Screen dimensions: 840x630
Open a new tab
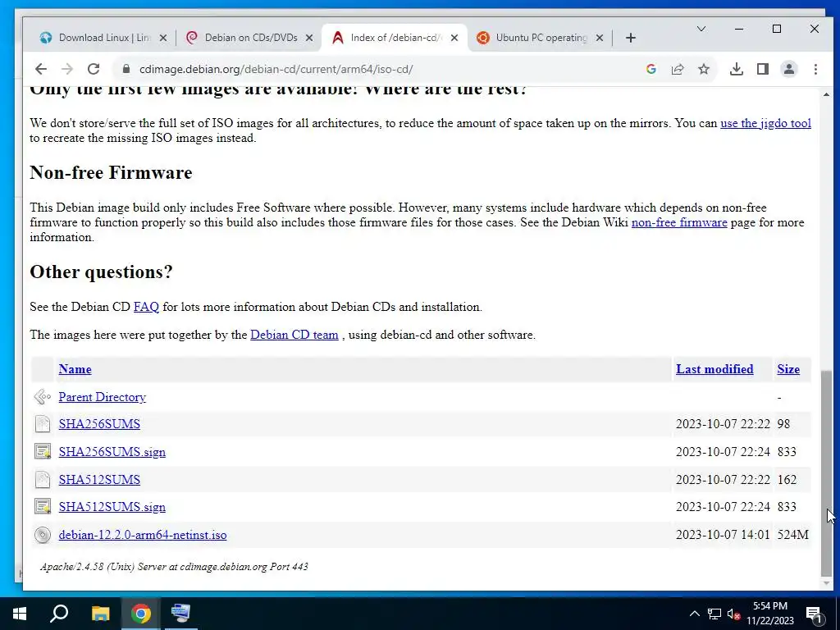631,38
